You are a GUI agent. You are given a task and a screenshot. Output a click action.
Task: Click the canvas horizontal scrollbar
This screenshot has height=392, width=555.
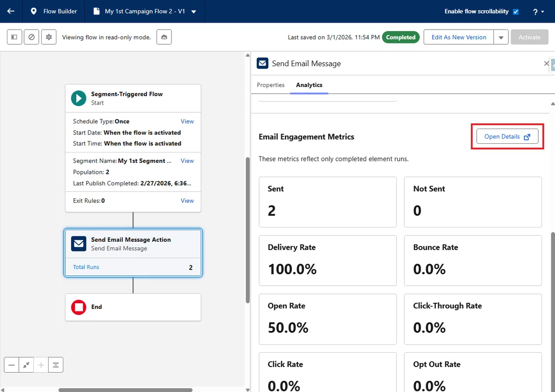click(x=125, y=390)
